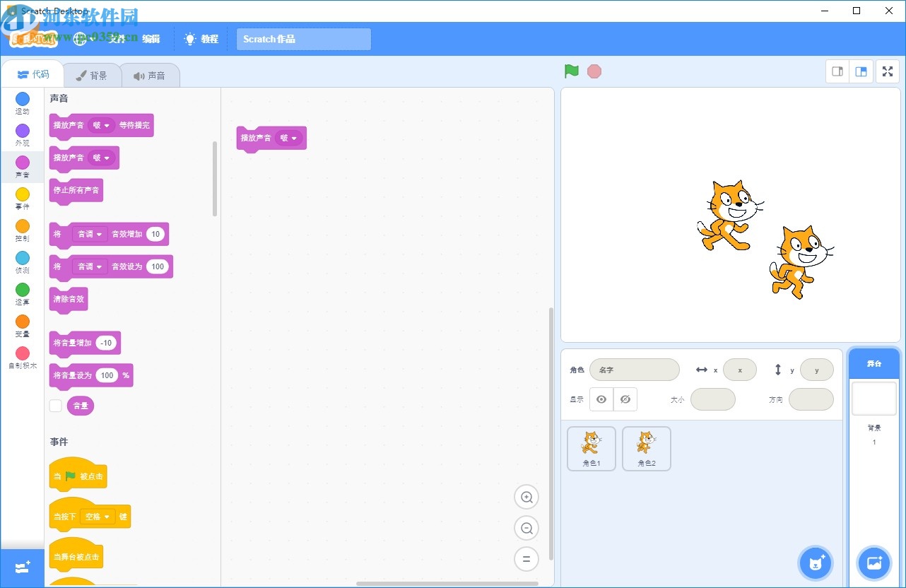Stop the project with the red button
This screenshot has width=906, height=588.
594,71
